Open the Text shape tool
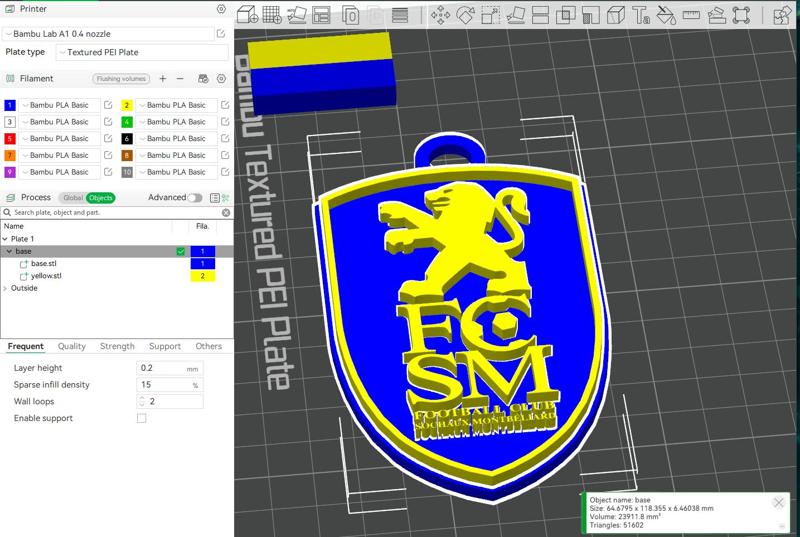The height and width of the screenshot is (537, 800). coord(641,15)
